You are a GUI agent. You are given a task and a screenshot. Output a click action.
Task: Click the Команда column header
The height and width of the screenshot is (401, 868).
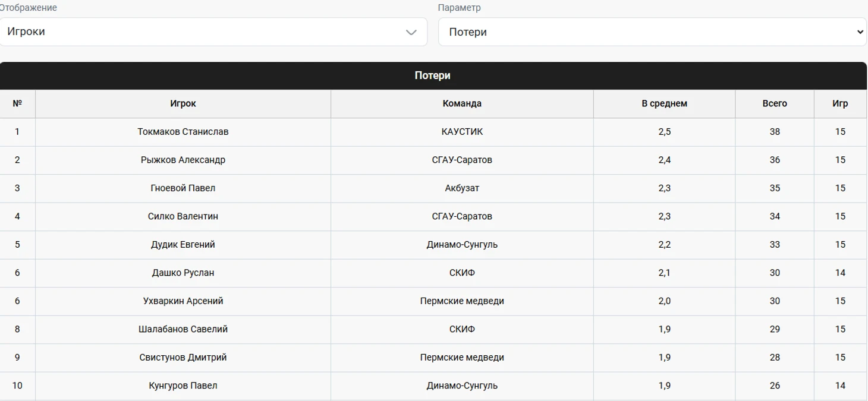462,103
